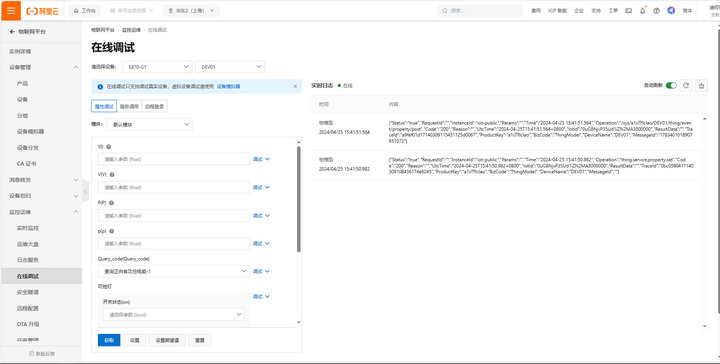Image resolution: width=720 pixels, height=364 pixels.
Task: Open the 设备模拟器 link in the banner
Action: click(228, 86)
